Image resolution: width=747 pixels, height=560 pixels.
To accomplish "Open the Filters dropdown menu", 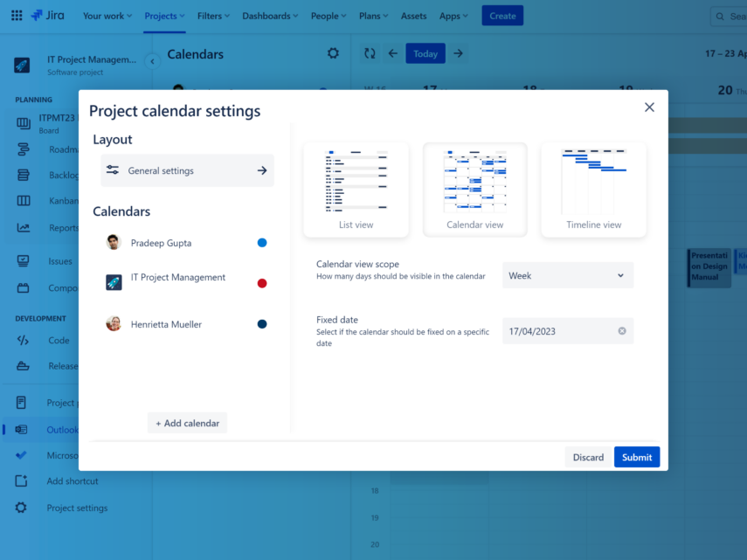I will point(213,16).
